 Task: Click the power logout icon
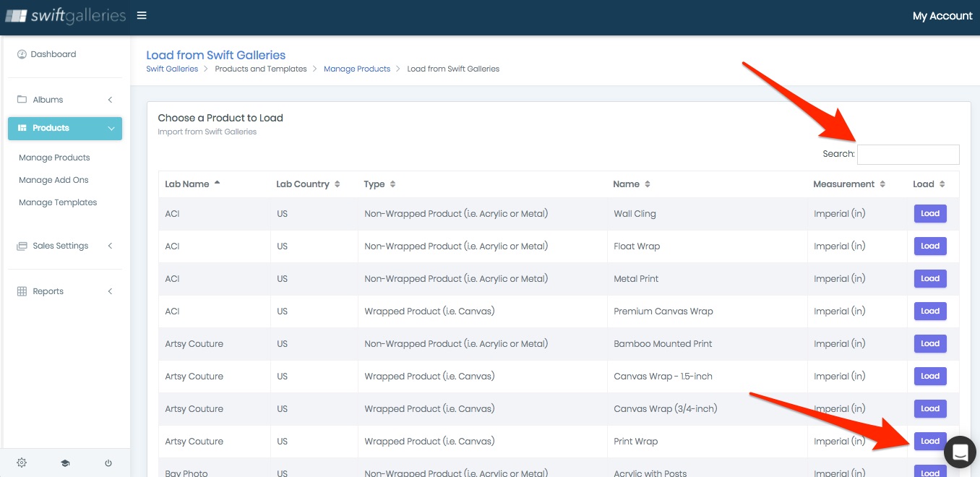coord(108,463)
